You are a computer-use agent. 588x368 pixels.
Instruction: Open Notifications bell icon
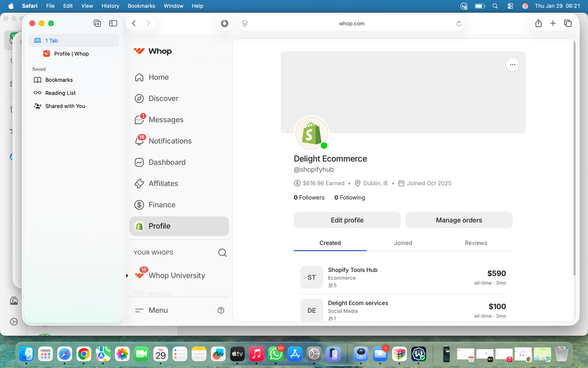[139, 141]
